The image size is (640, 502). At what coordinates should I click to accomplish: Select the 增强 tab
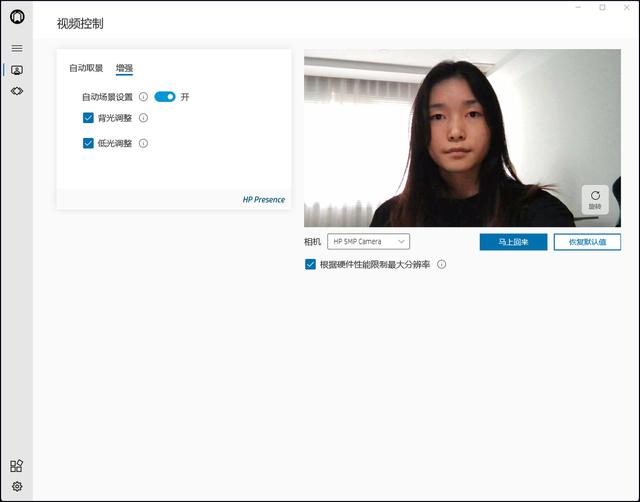(x=124, y=68)
